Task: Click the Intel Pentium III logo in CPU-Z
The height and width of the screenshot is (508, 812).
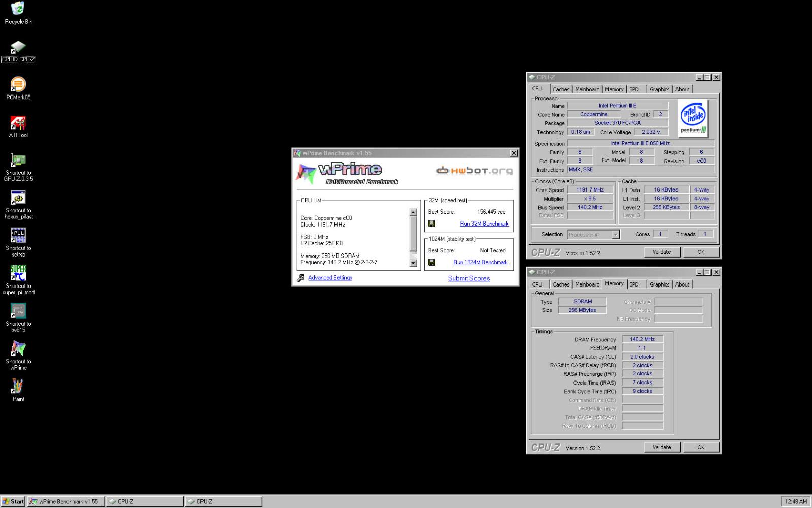Action: coord(694,118)
